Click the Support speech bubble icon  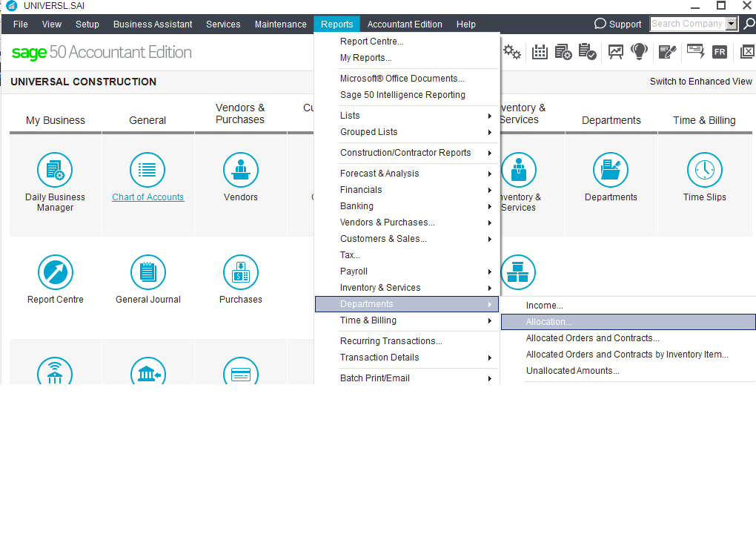(600, 24)
